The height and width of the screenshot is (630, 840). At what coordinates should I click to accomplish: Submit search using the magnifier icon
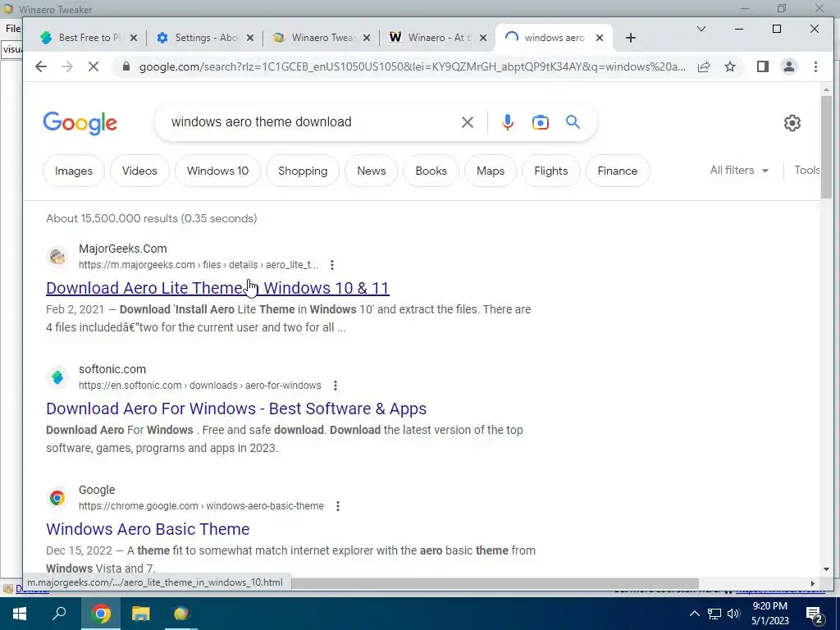[573, 122]
